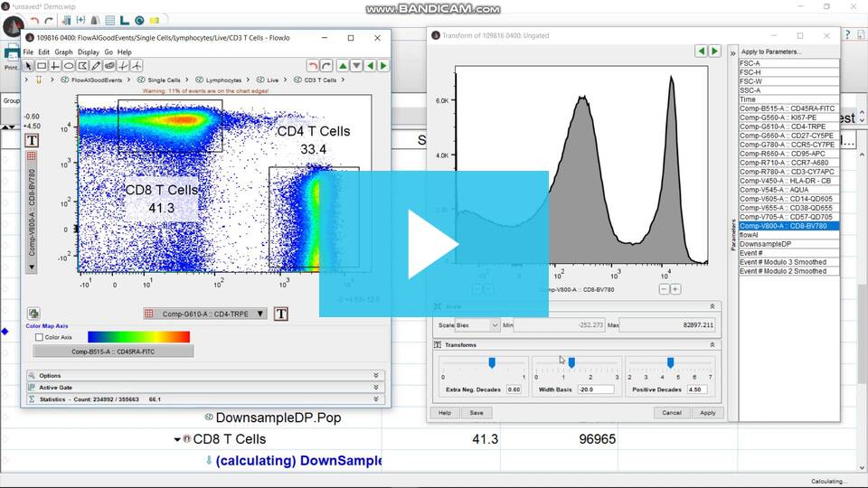The width and height of the screenshot is (868, 488).
Task: Click the layout icon near Color Map Axis
Action: (33, 314)
